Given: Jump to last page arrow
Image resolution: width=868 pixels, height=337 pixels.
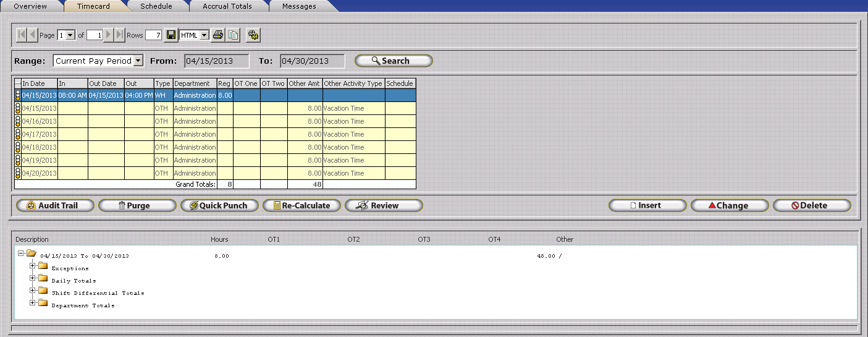Looking at the screenshot, I should click(x=120, y=35).
